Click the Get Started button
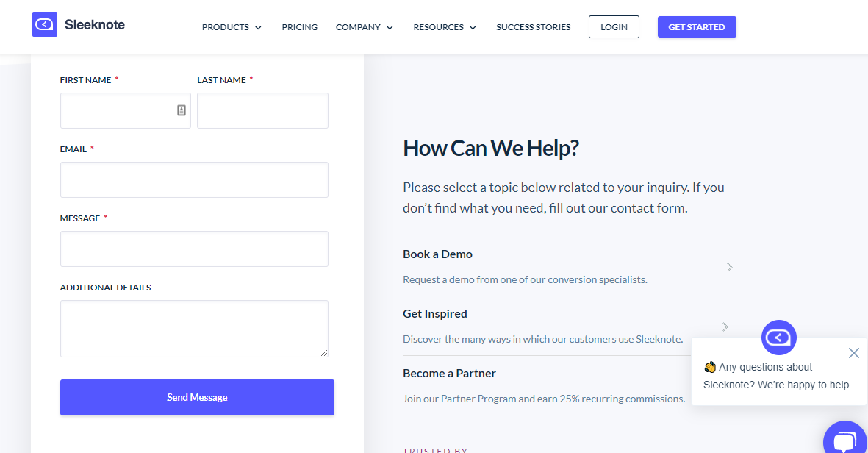This screenshot has height=453, width=868. click(697, 27)
